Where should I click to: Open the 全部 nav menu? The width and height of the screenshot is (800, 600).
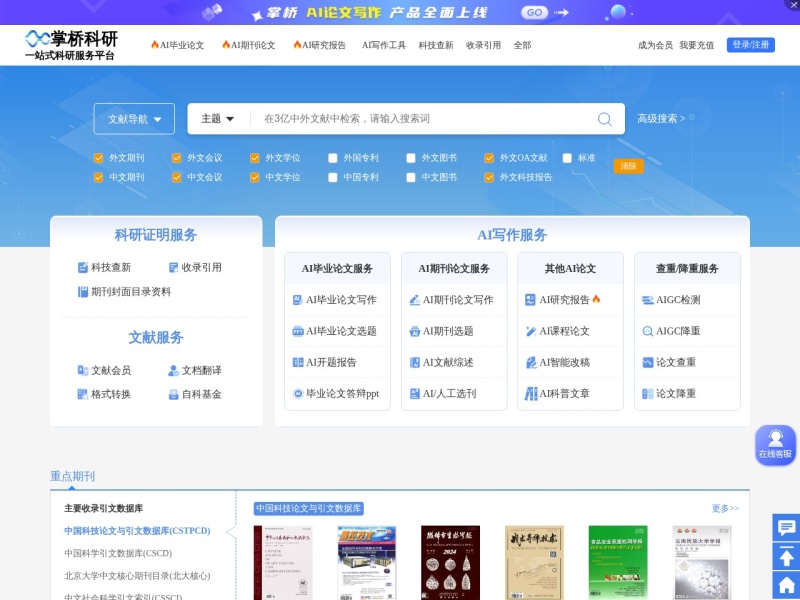[x=522, y=45]
